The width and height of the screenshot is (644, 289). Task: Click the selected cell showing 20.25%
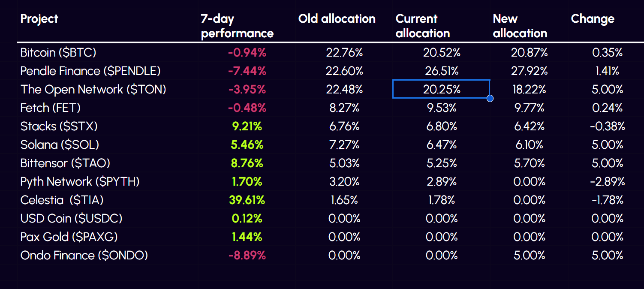(x=441, y=89)
